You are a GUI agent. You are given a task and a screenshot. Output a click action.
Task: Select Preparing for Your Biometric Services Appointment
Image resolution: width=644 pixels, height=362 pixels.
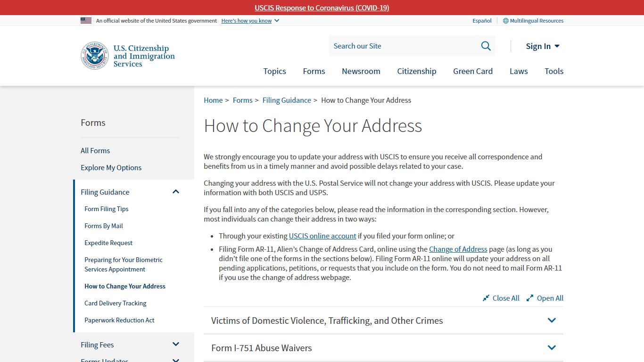tap(124, 264)
